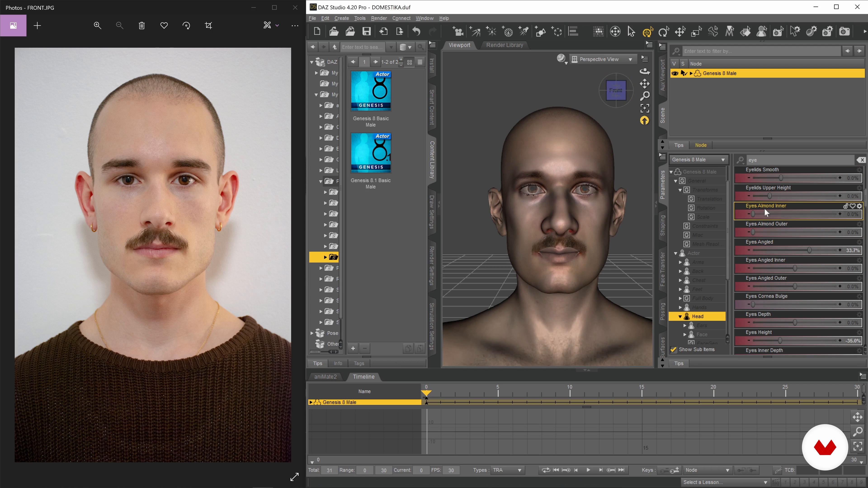The height and width of the screenshot is (488, 868).
Task: Open the File menu
Action: [312, 18]
